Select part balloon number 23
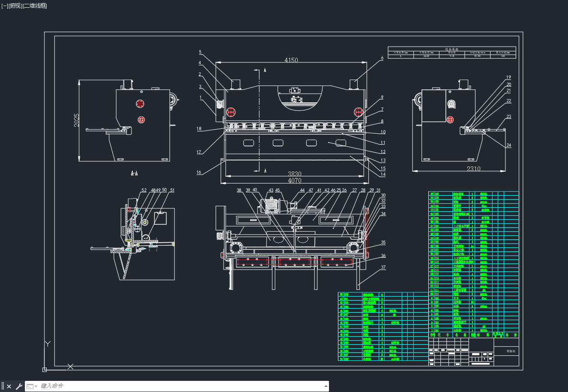 pos(508,116)
